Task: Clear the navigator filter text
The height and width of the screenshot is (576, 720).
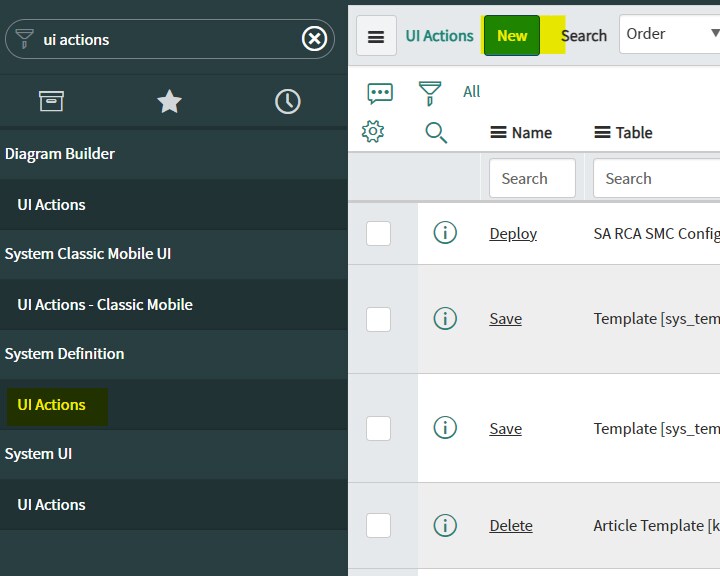Action: (314, 39)
